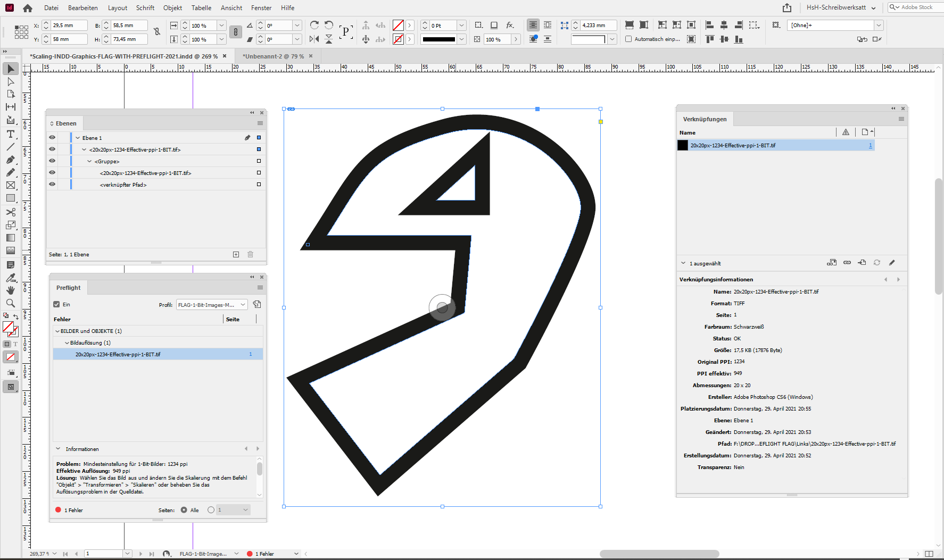
Task: Activate the Zoom tool
Action: point(10,303)
